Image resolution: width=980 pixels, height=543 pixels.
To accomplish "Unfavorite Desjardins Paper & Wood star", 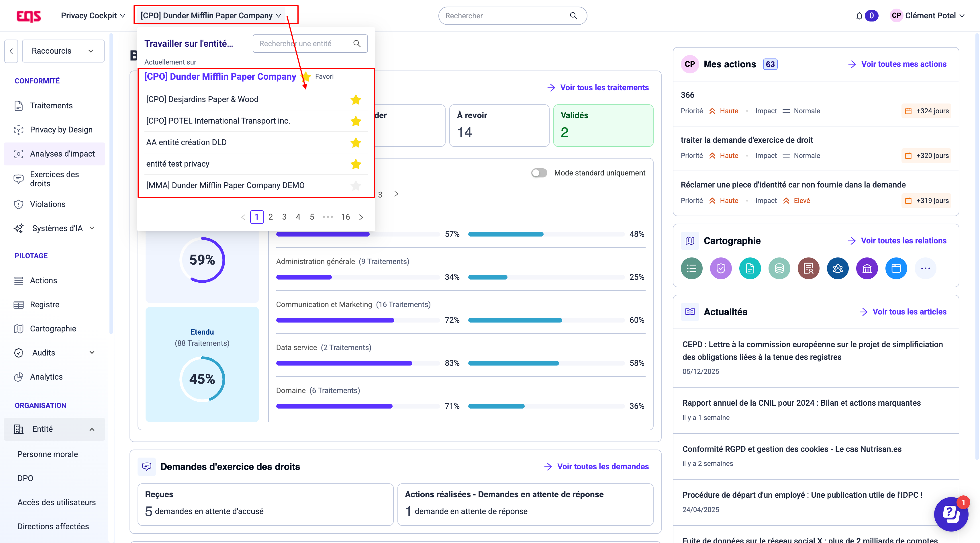I will [x=356, y=100].
